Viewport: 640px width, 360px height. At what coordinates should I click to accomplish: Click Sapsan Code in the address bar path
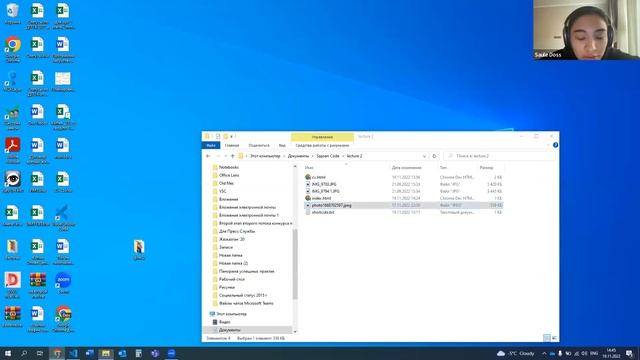328,156
